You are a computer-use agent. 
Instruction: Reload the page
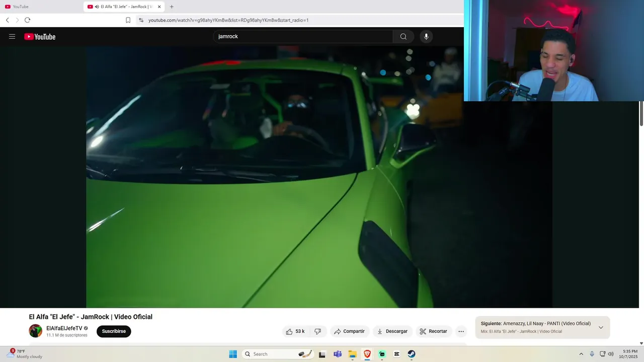pos(27,20)
